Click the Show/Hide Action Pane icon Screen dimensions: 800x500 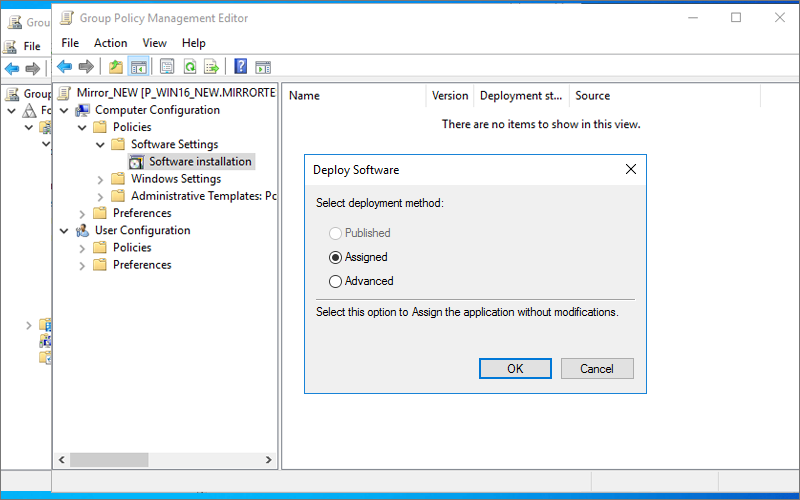(263, 67)
